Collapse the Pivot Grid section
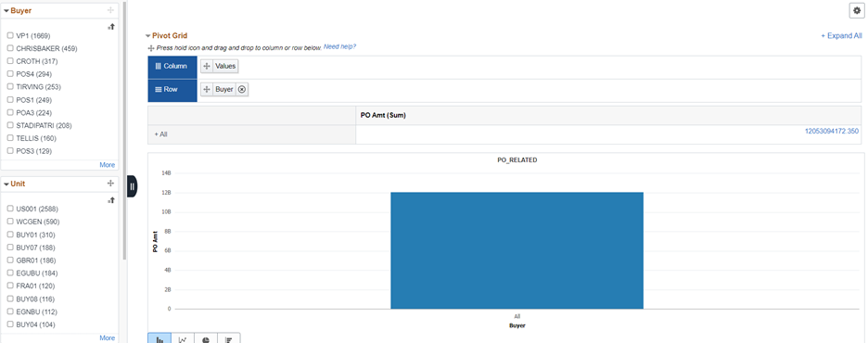The width and height of the screenshot is (868, 343). pos(147,36)
